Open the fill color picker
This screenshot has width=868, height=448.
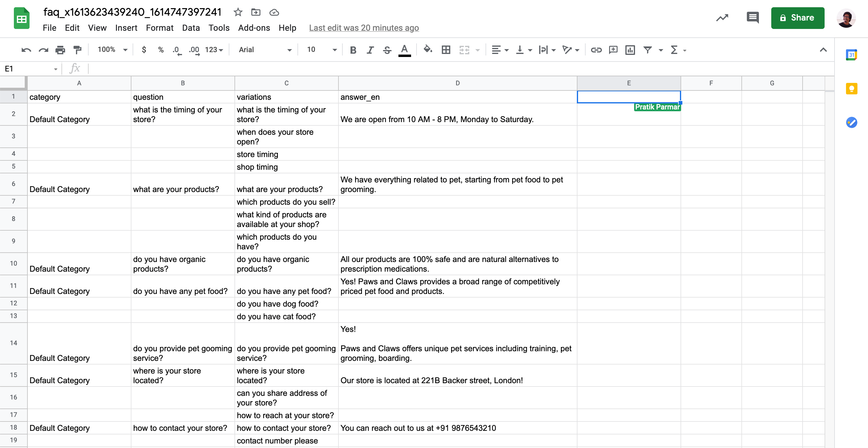click(x=428, y=50)
